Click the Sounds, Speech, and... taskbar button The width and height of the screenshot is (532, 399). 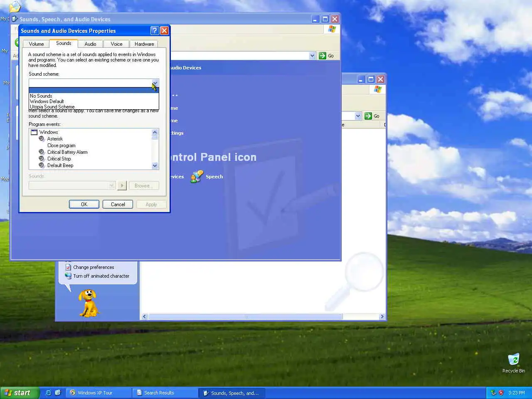232,393
